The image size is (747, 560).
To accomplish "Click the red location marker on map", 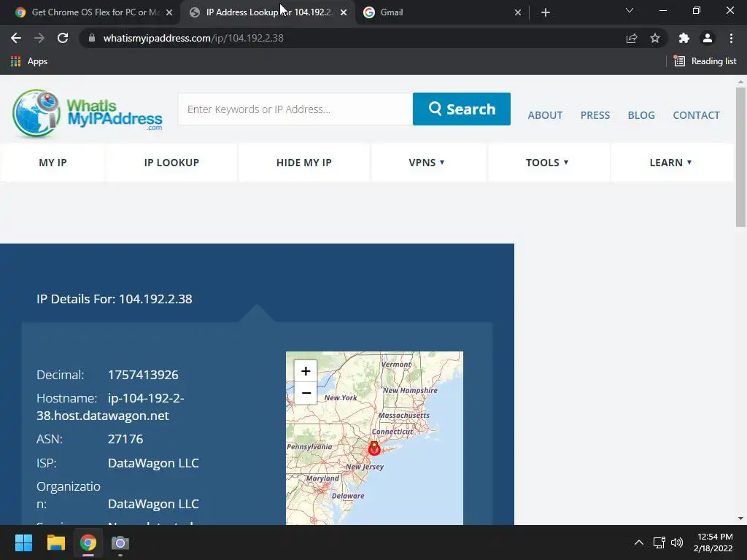I will (374, 448).
